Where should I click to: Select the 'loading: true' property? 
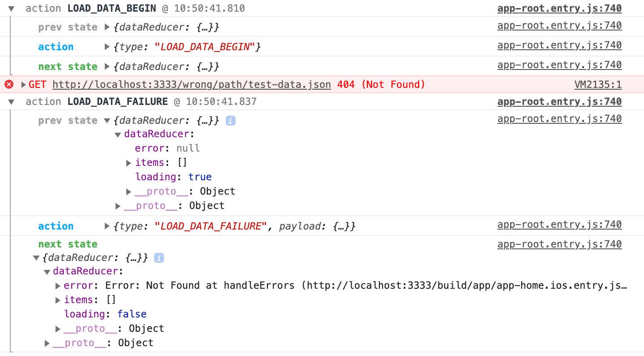coord(173,177)
